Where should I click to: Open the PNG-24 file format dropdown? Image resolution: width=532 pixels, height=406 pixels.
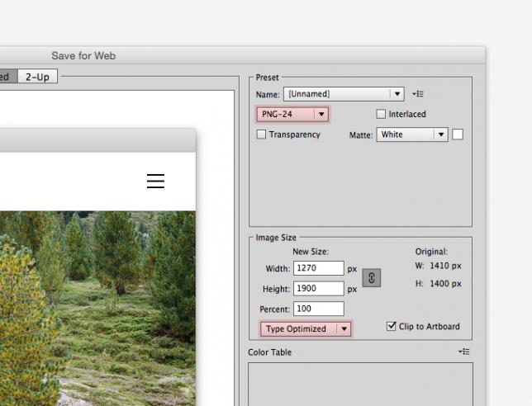pyautogui.click(x=292, y=114)
